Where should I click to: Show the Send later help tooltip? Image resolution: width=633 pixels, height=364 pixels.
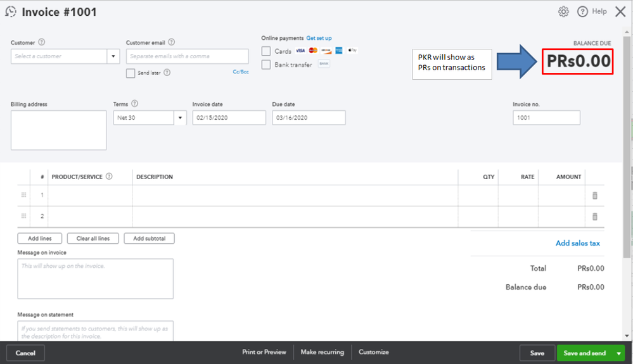(167, 73)
